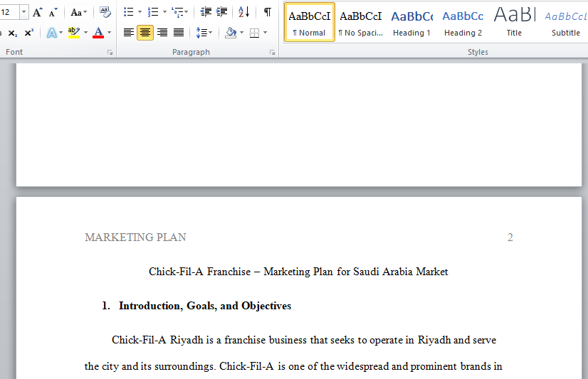Viewport: 588px width, 379px height.
Task: Click the Shrink Font icon
Action: click(53, 12)
